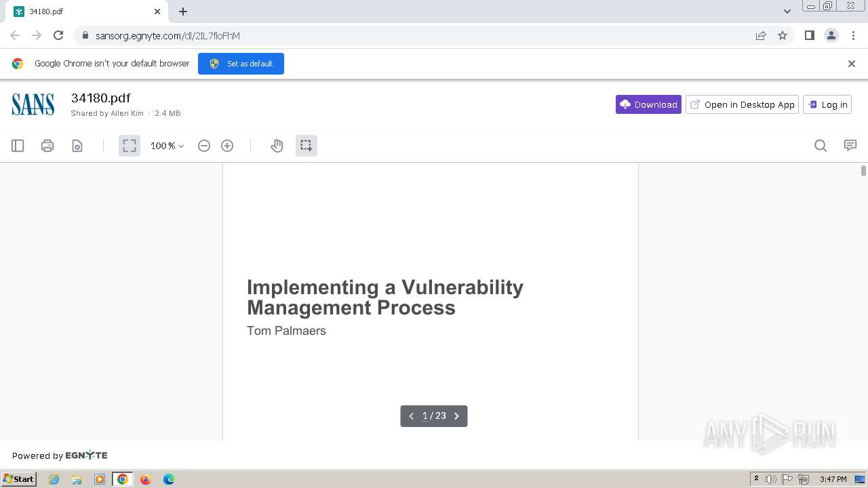Open in Desktop App
The image size is (868, 488).
[743, 104]
